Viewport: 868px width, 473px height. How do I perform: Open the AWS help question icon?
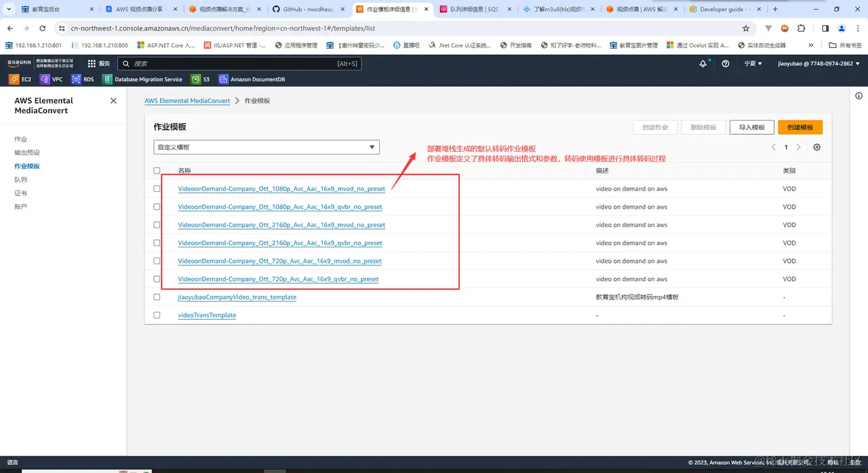[726, 63]
